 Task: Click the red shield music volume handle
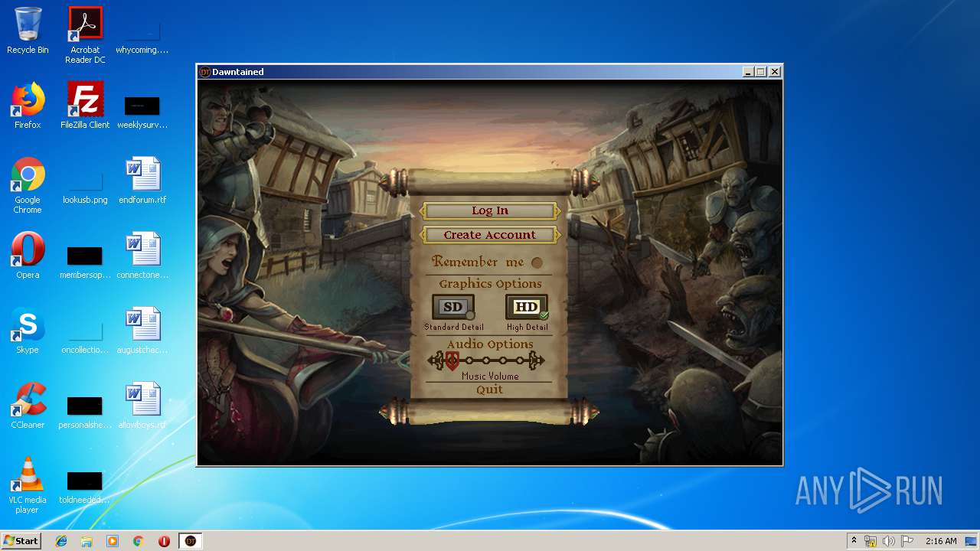click(x=452, y=360)
